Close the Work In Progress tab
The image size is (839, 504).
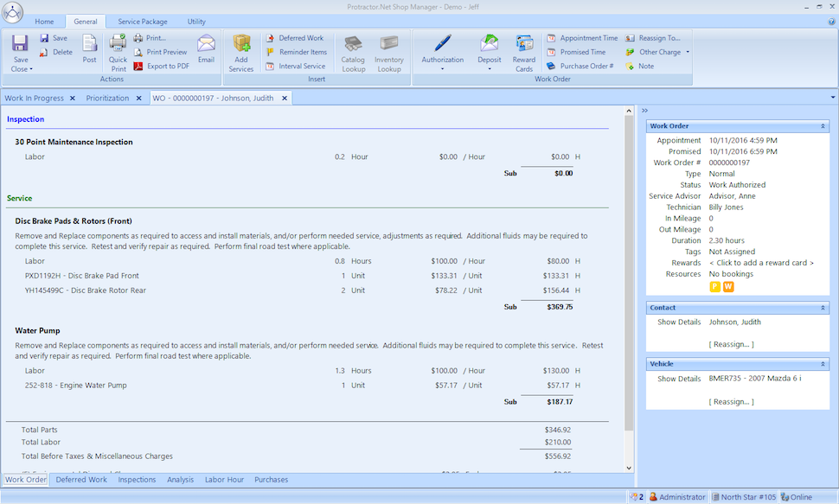(73, 98)
